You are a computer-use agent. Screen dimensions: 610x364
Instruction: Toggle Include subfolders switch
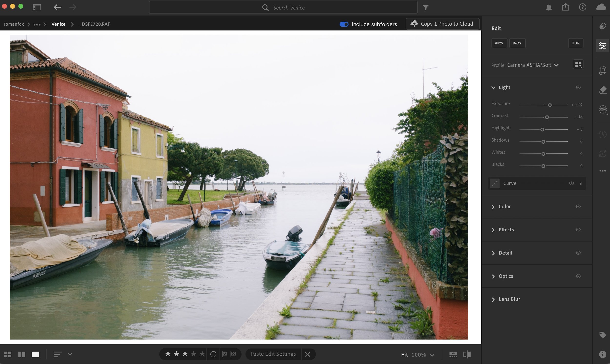click(x=344, y=24)
